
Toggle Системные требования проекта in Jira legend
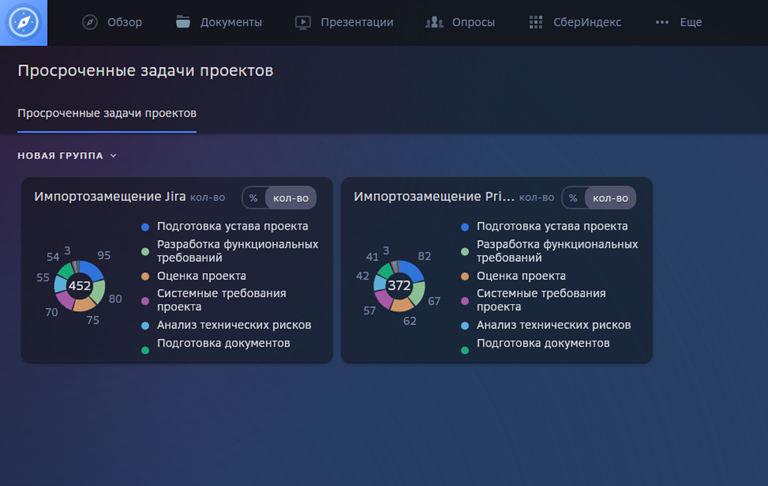221,300
